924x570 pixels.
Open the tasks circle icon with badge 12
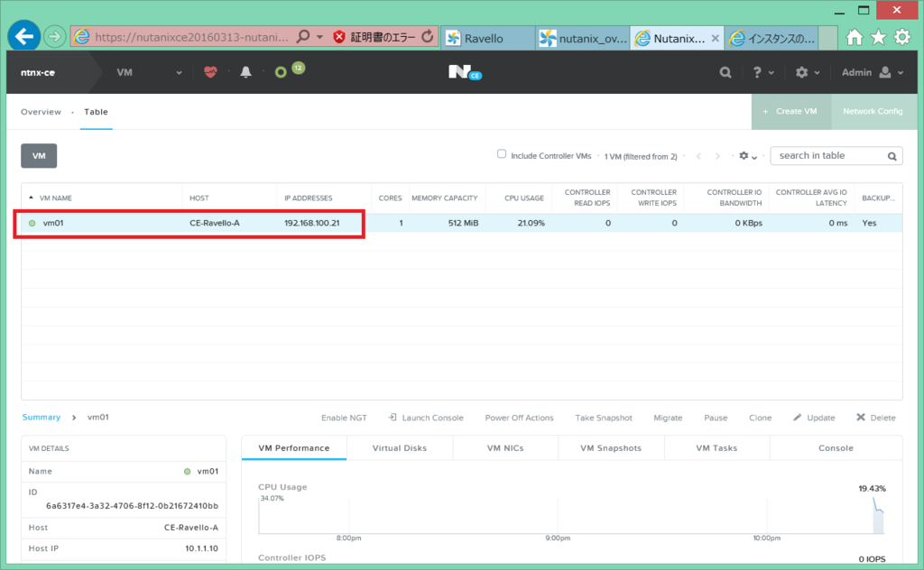(x=282, y=72)
